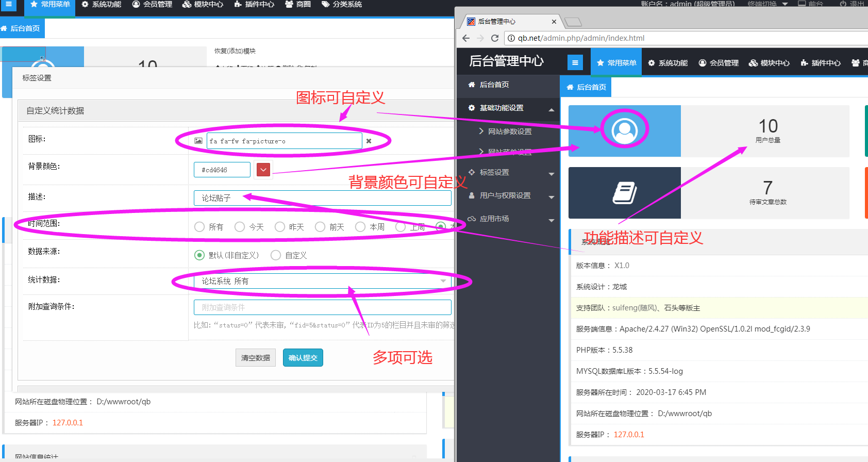
Task: Click the book icon for pending articles
Action: (x=624, y=193)
